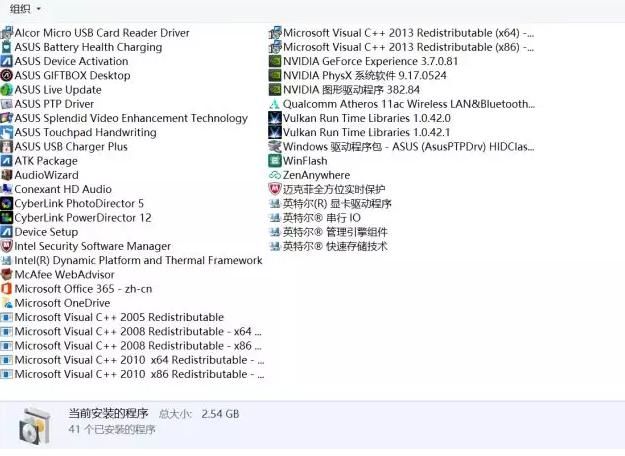Viewport: 625px width, 456px height.
Task: Click the NVIDIA GeForce Experience icon
Action: pyautogui.click(x=275, y=61)
